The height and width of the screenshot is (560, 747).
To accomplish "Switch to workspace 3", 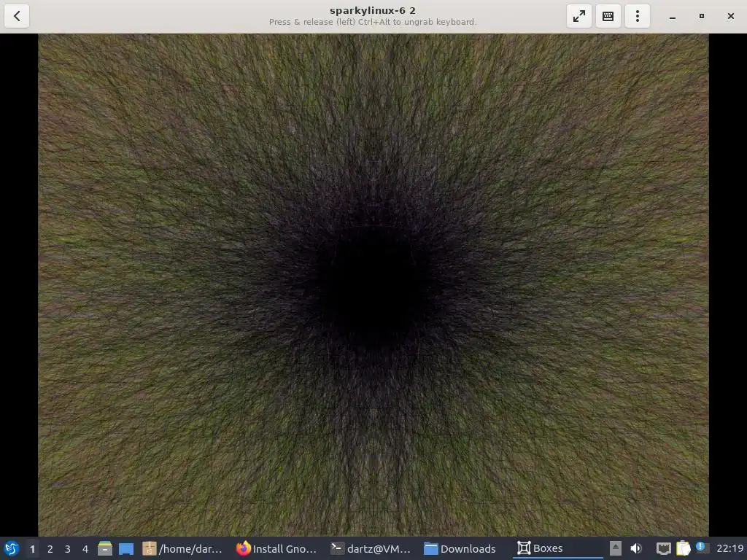I will (68, 549).
